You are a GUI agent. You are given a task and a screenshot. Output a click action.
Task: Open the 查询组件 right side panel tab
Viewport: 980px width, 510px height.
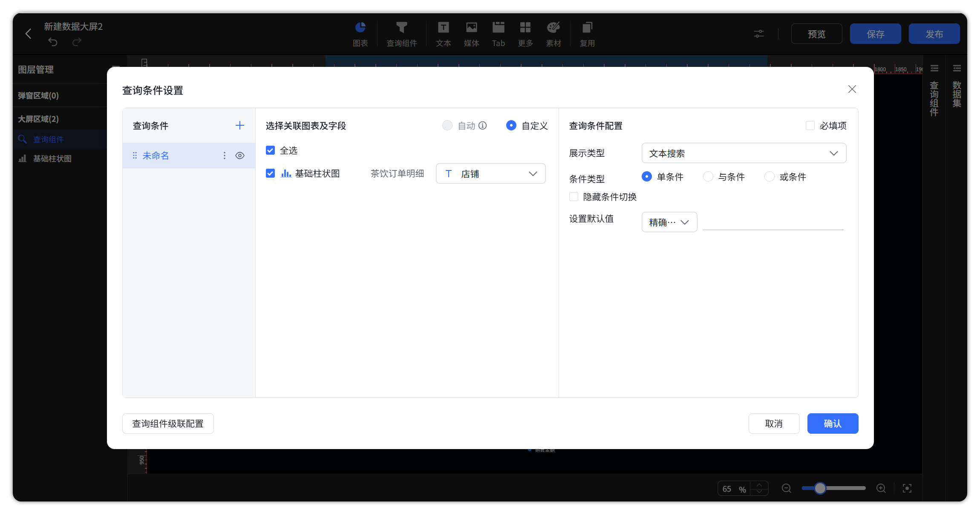tap(934, 91)
